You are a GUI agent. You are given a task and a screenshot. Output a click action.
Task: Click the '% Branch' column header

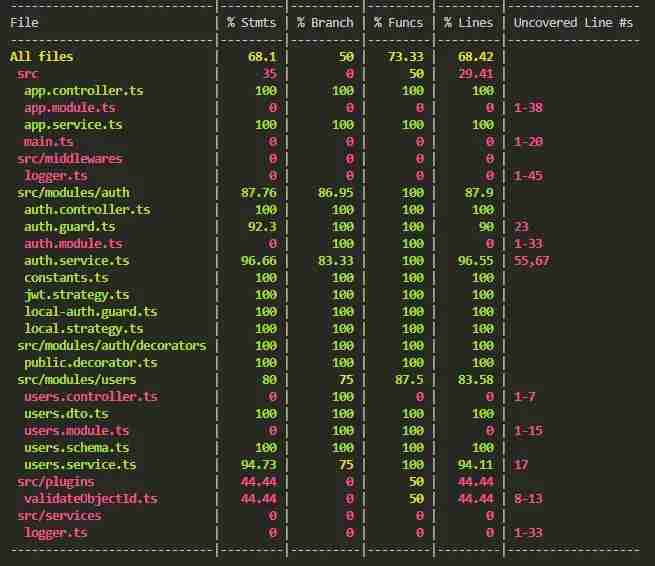coord(325,23)
